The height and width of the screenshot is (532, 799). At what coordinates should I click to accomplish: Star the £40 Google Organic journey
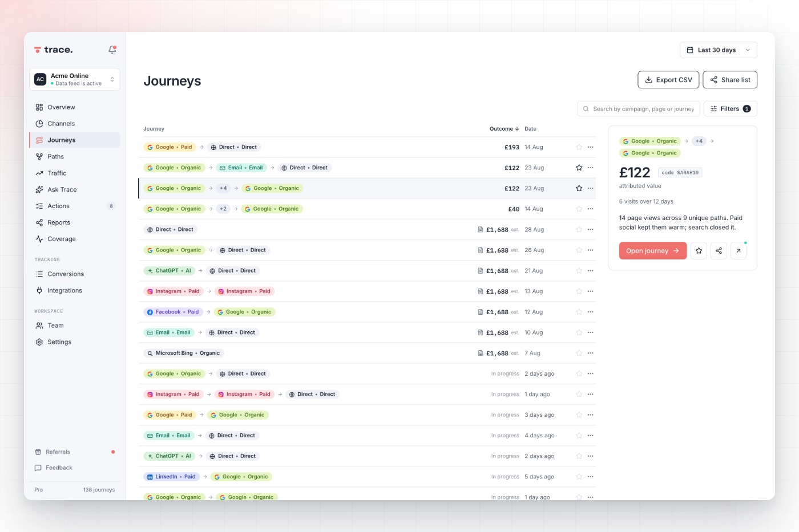(579, 209)
